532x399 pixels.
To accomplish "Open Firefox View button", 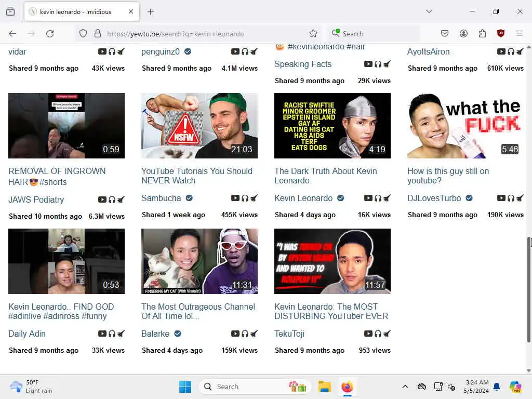I will click(10, 11).
